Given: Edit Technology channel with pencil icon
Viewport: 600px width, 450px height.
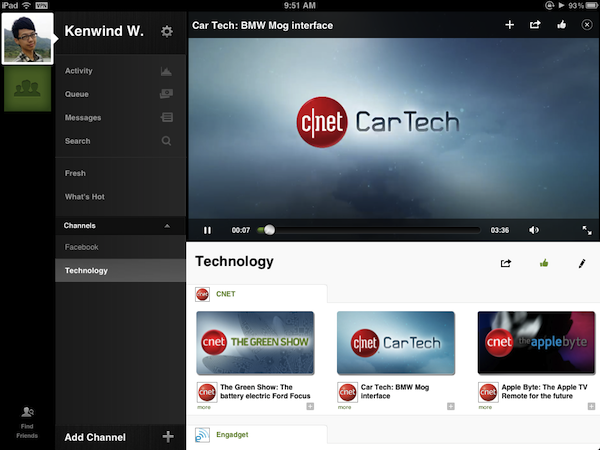Looking at the screenshot, I should point(582,263).
